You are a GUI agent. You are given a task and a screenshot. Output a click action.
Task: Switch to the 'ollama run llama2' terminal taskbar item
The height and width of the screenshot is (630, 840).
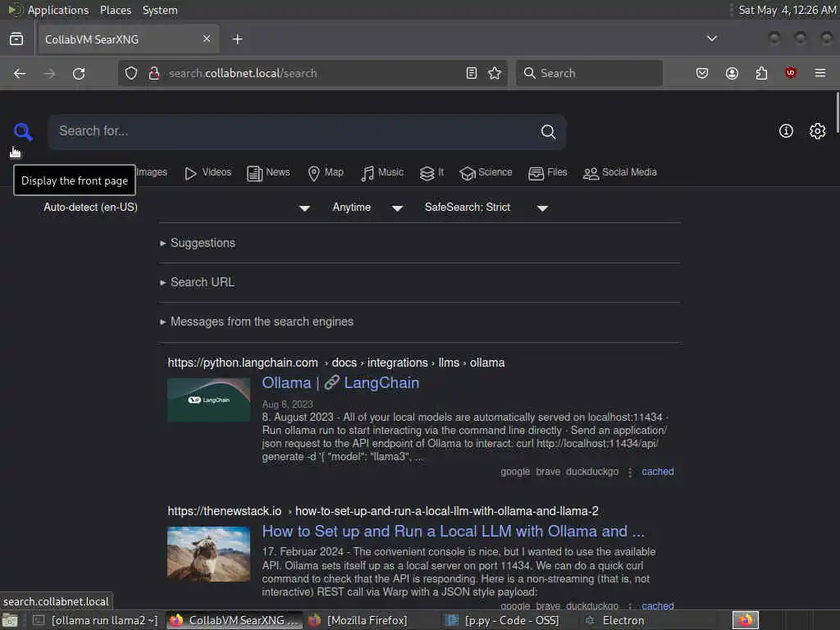pyautogui.click(x=95, y=620)
